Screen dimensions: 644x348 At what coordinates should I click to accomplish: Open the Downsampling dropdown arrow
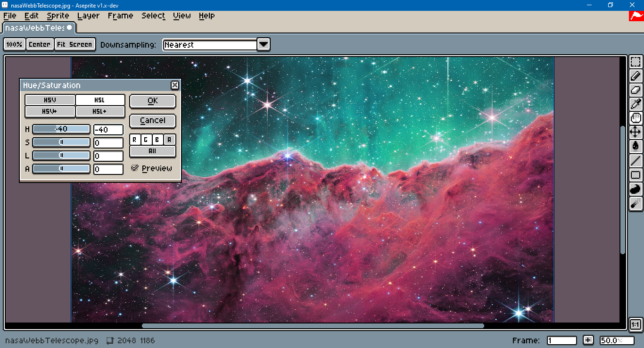(x=264, y=45)
